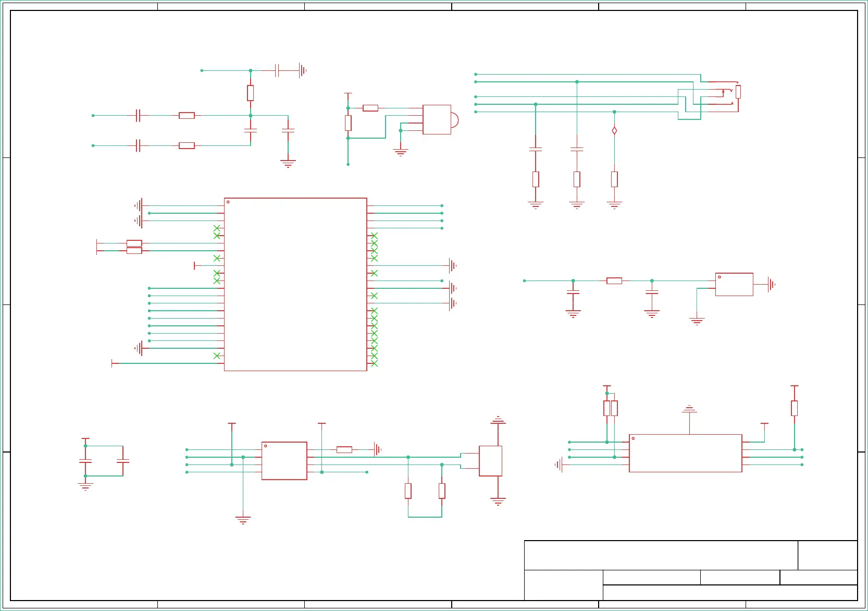Select the ground symbol above the wide IC
The width and height of the screenshot is (868, 611).
[x=689, y=409]
